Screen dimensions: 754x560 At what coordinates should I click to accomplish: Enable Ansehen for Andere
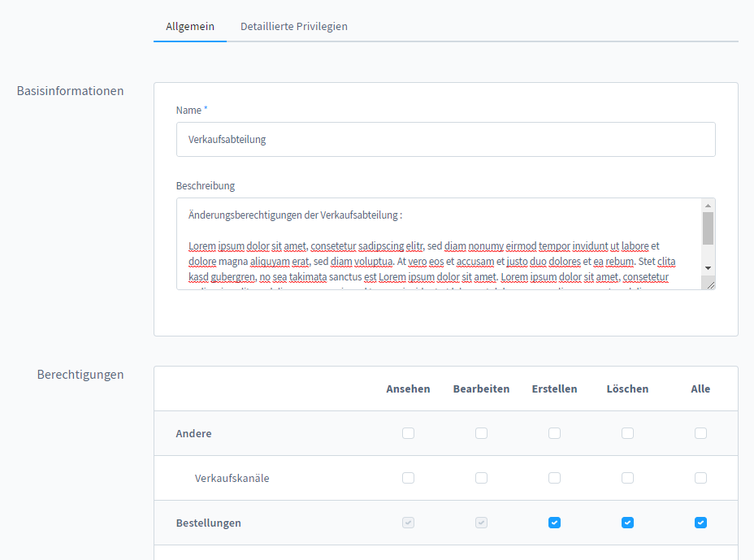(408, 433)
